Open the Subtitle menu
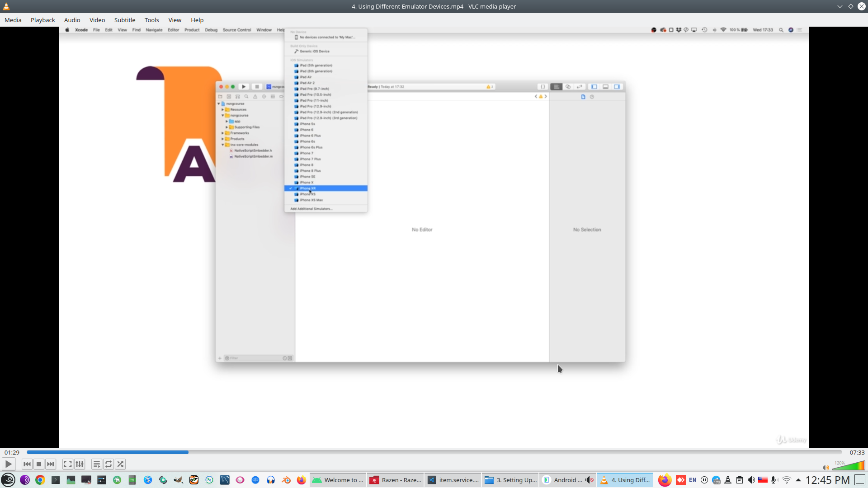The height and width of the screenshot is (488, 868). 124,20
